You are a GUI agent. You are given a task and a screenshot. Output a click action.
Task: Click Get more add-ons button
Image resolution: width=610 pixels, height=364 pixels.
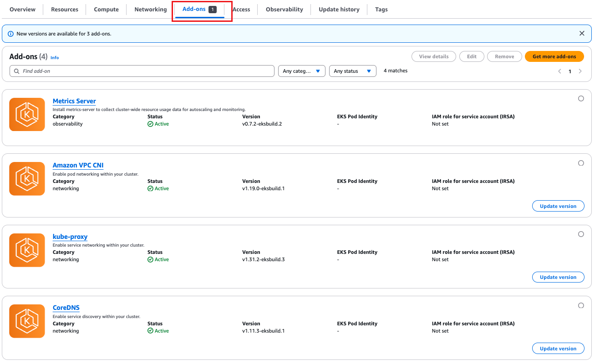(x=554, y=56)
